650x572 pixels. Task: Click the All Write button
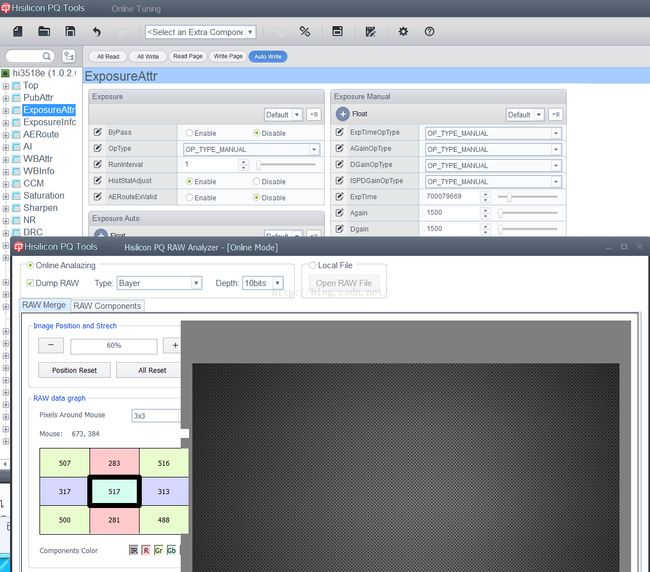(148, 56)
